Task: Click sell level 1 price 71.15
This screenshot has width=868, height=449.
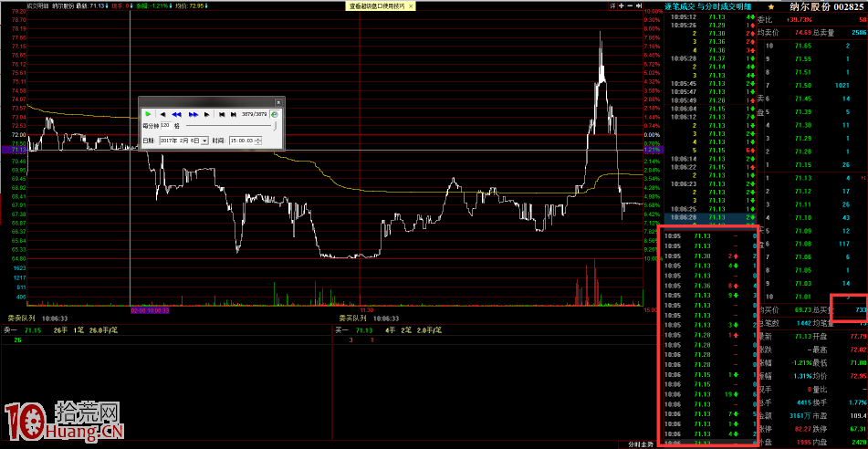Action: point(802,165)
